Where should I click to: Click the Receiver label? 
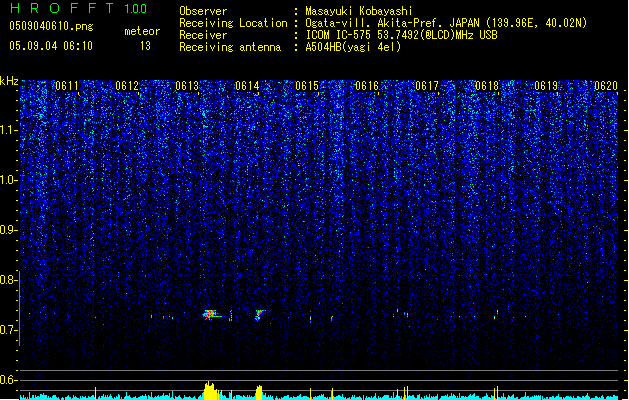pos(203,35)
